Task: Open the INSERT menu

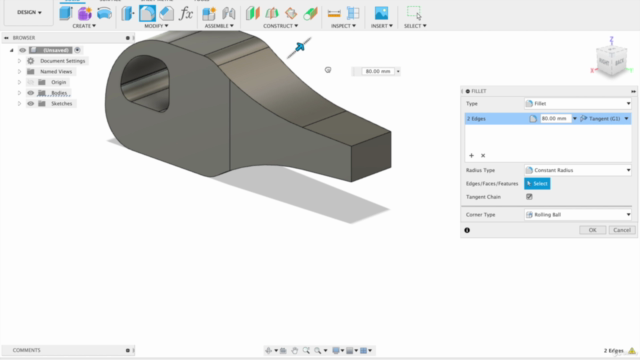Action: [x=382, y=26]
